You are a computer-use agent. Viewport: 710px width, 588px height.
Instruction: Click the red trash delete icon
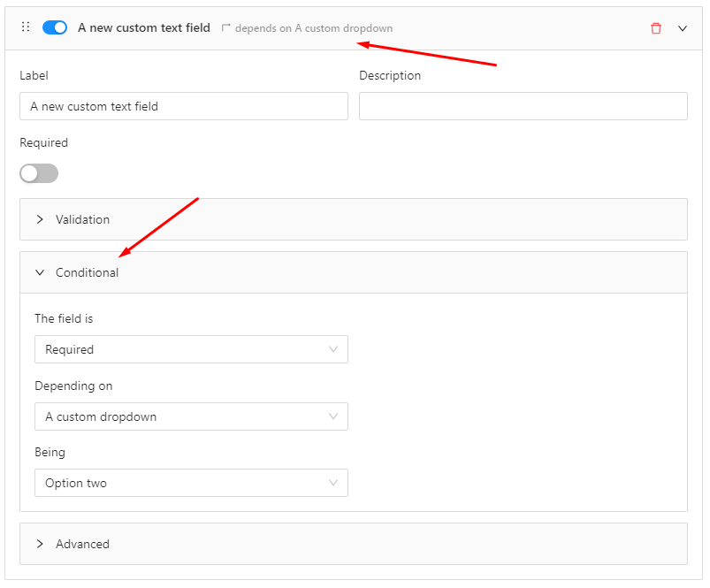pos(656,27)
